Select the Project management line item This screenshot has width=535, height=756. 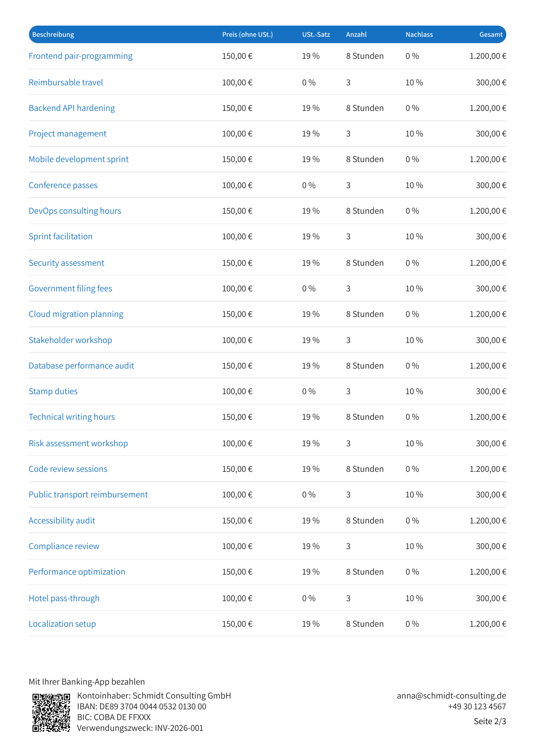(67, 134)
